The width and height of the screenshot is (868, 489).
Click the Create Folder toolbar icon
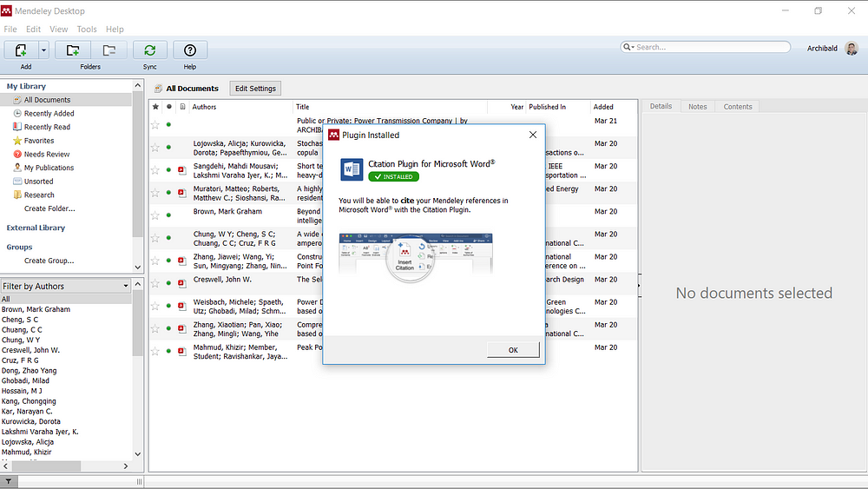coord(73,50)
